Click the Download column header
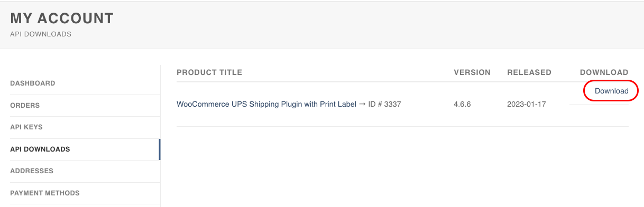The height and width of the screenshot is (207, 644). (604, 72)
